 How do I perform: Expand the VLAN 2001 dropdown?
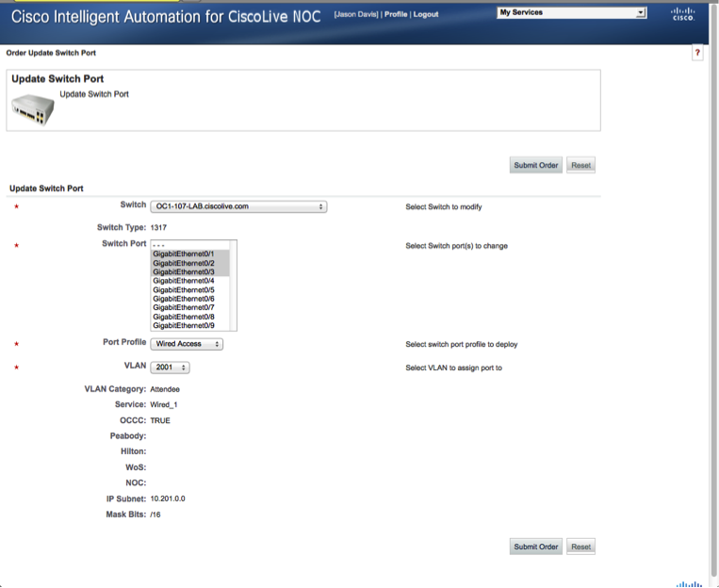[170, 367]
